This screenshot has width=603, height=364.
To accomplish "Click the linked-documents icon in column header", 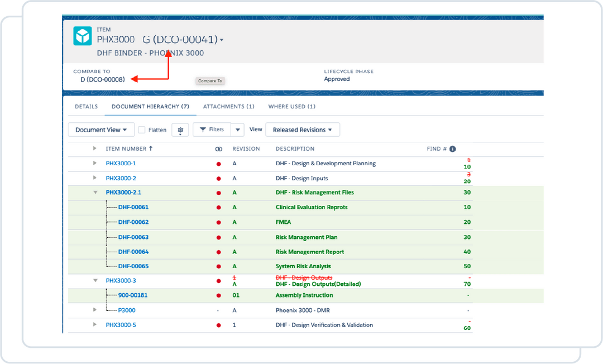I will coord(218,149).
